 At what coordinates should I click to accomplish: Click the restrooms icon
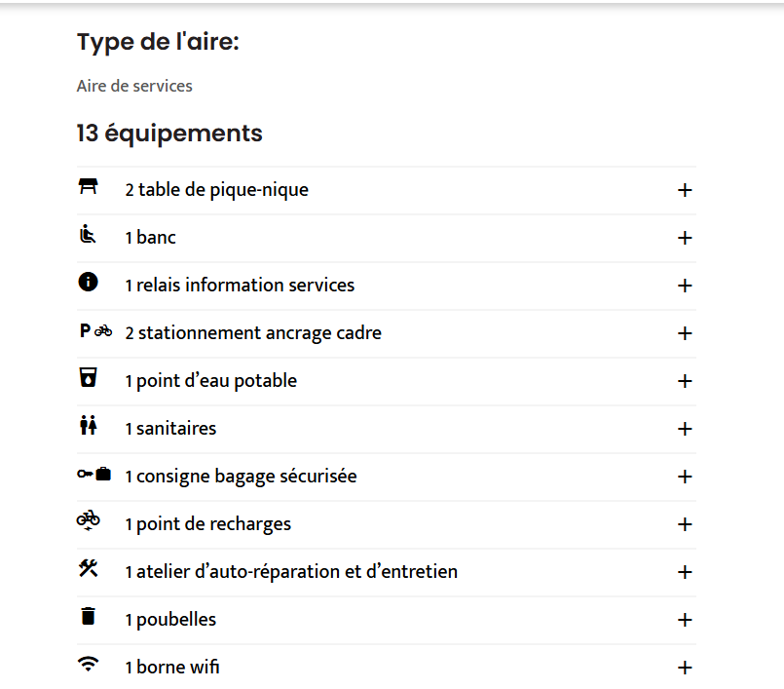tap(89, 426)
